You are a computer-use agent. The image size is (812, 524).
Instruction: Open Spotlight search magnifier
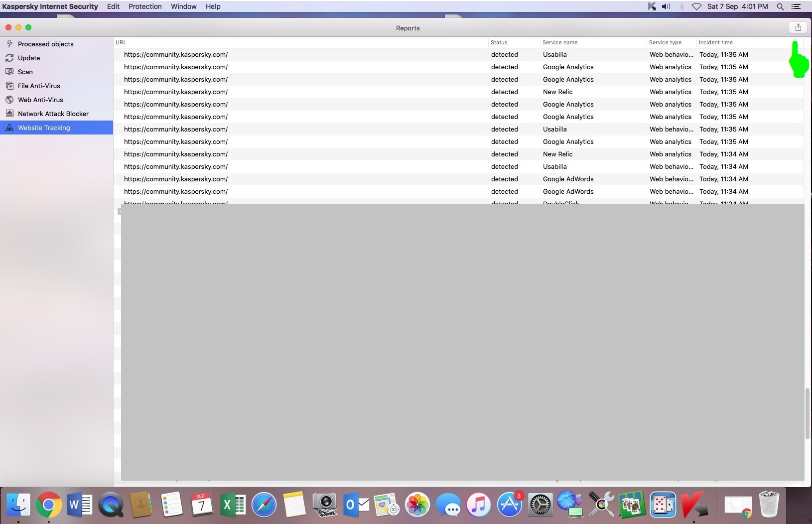781,6
